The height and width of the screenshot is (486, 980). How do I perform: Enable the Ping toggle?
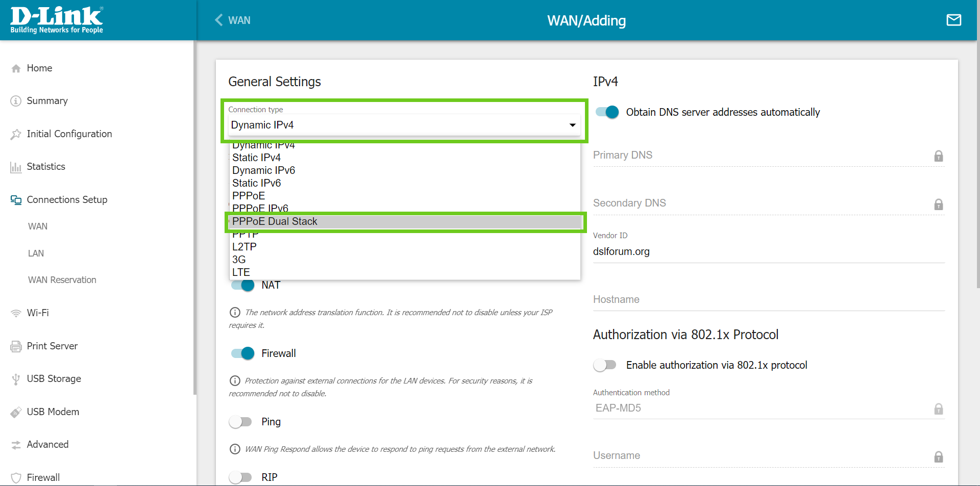pos(240,422)
